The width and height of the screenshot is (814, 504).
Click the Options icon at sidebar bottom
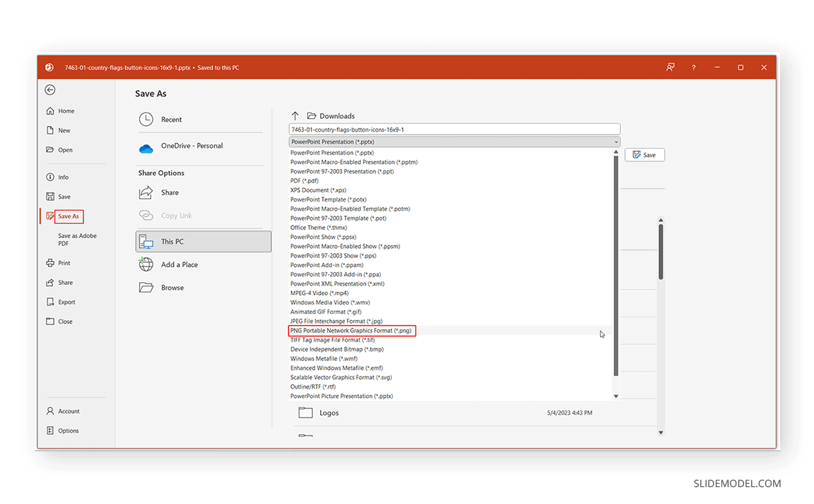(52, 430)
